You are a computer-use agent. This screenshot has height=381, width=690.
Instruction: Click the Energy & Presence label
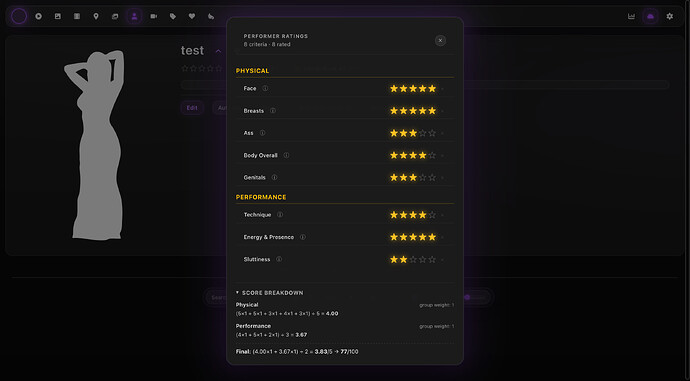(x=268, y=237)
